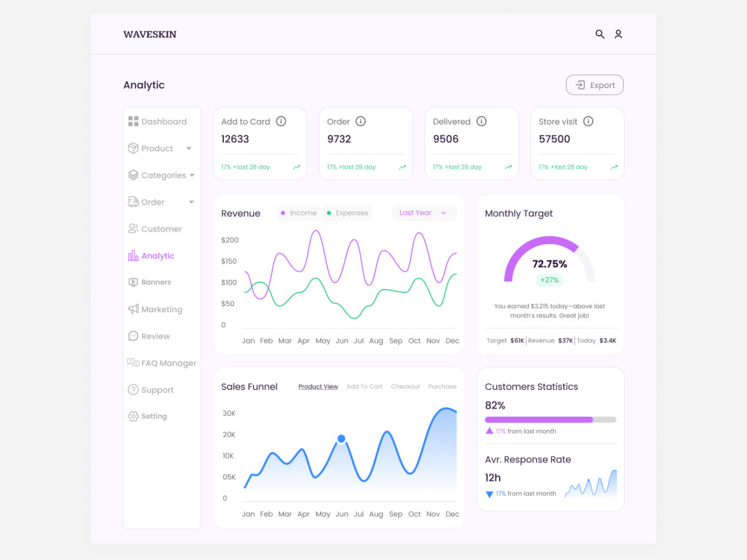747x560 pixels.
Task: Click the 82% Customers Statistics value
Action: (x=495, y=405)
